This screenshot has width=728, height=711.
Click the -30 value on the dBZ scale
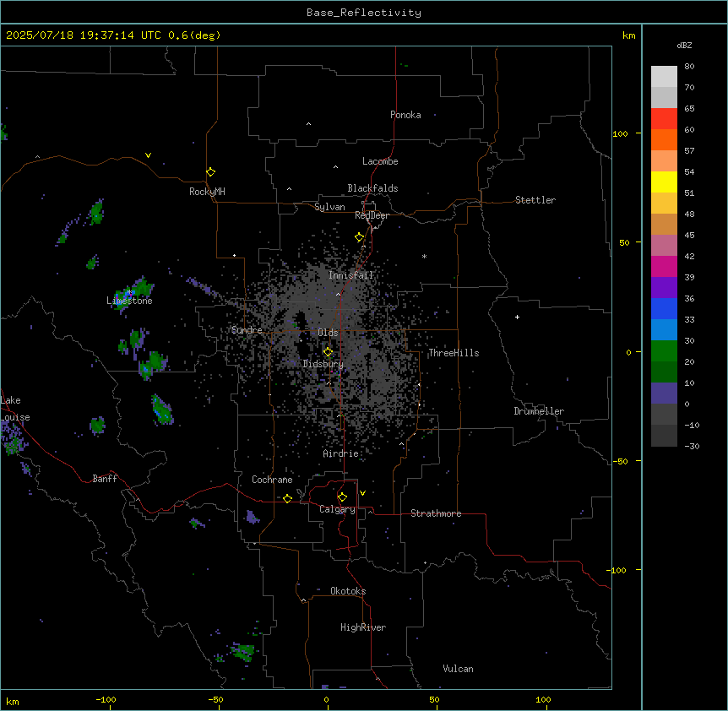tap(692, 446)
